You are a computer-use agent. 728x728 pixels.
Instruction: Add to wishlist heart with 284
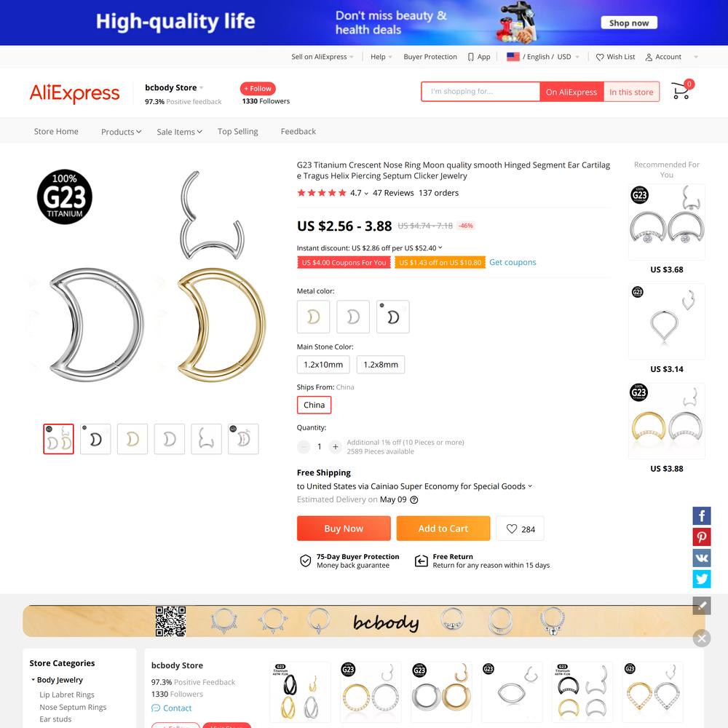tap(520, 529)
